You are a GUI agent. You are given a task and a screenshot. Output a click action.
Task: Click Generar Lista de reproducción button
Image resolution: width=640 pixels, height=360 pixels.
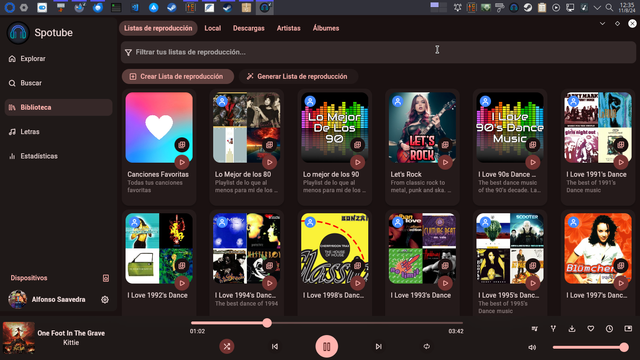point(298,76)
